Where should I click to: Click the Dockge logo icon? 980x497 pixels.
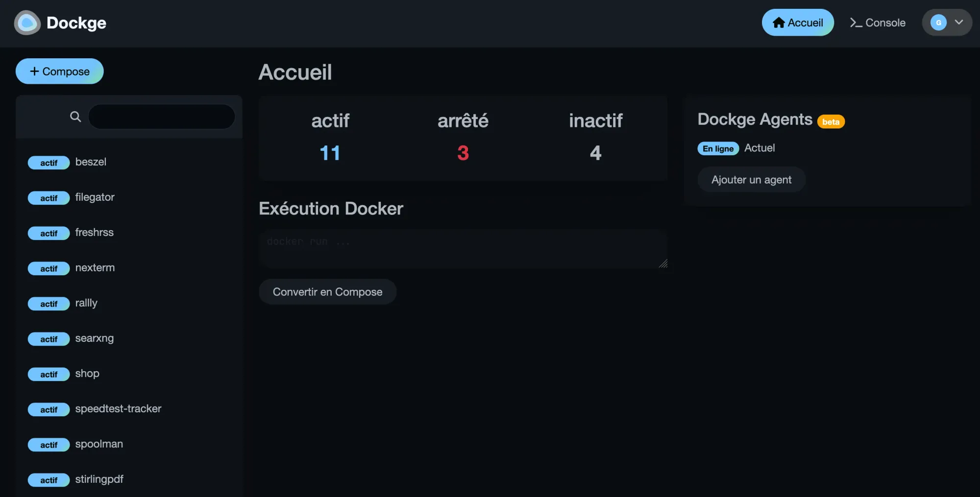[27, 23]
